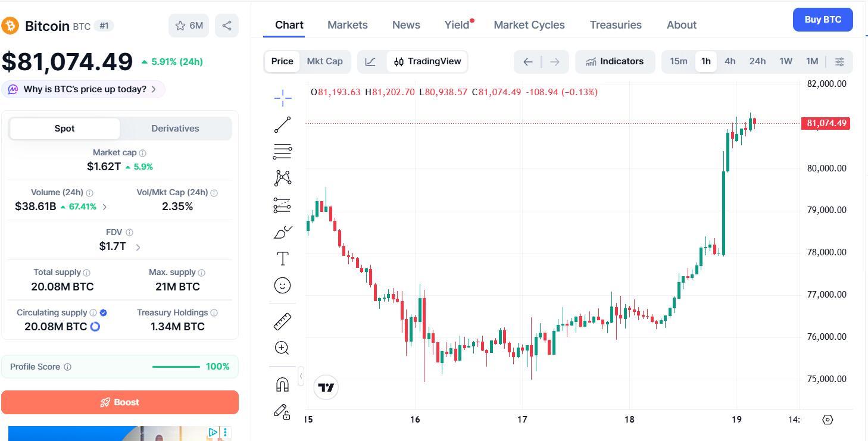Select the trend line drawing tool
868x441 pixels.
(x=283, y=124)
